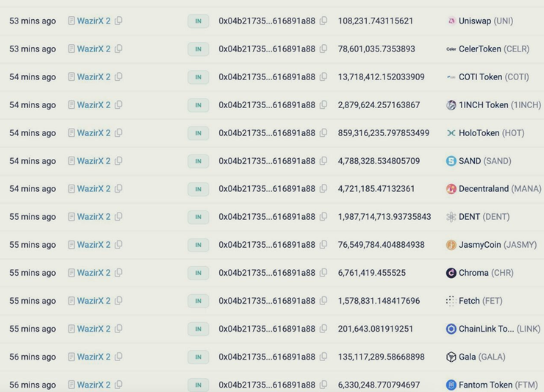Click the Fantom Token (FTM) icon
544x392 pixels.
click(x=451, y=385)
